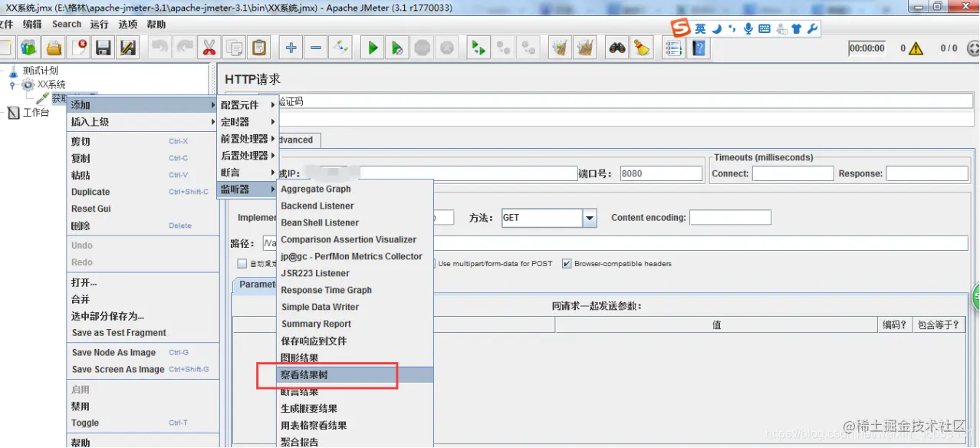980x448 pixels.
Task: Select 选中部分保存为... menu entry
Action: pyautogui.click(x=143, y=316)
